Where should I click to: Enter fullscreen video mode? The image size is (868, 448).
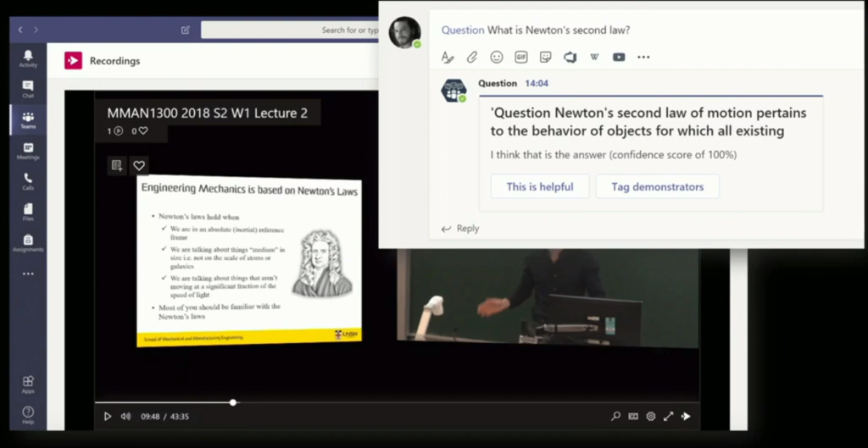click(x=668, y=417)
